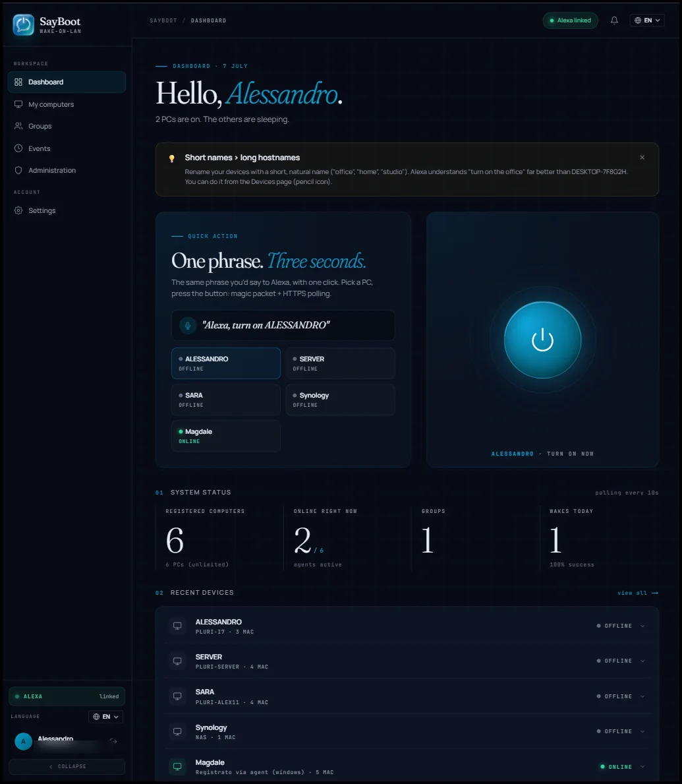The height and width of the screenshot is (784, 682).
Task: Expand the SARA device row chevron
Action: pyautogui.click(x=642, y=696)
